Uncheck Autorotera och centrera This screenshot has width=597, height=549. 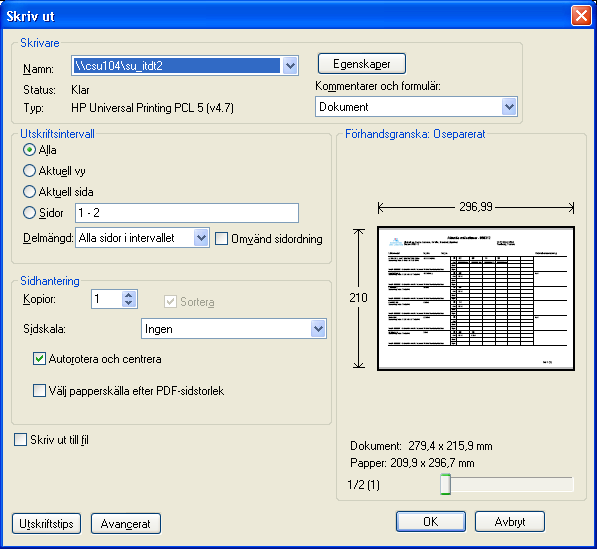pos(39,359)
